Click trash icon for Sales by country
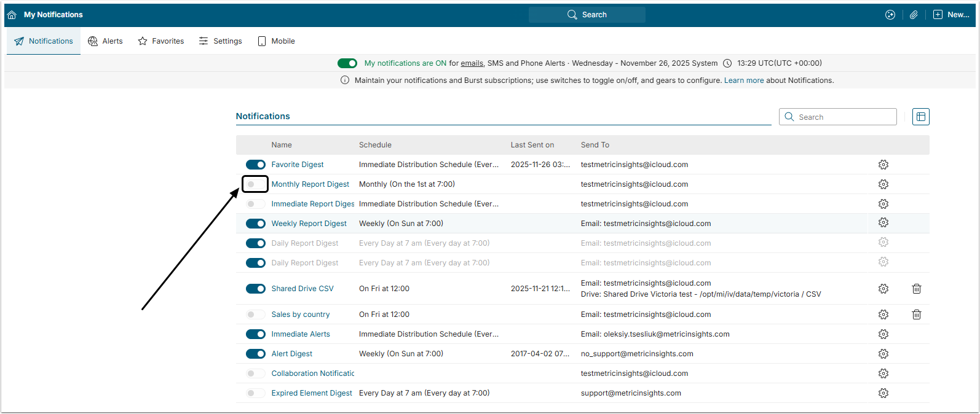Viewport: 980px width, 414px height. (x=916, y=314)
